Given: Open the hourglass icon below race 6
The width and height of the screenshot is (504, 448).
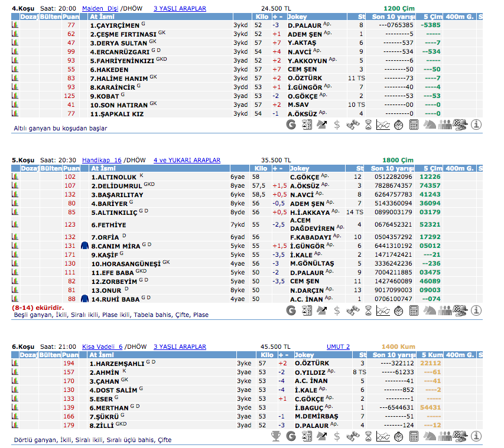Looking at the screenshot, I should click(368, 436).
